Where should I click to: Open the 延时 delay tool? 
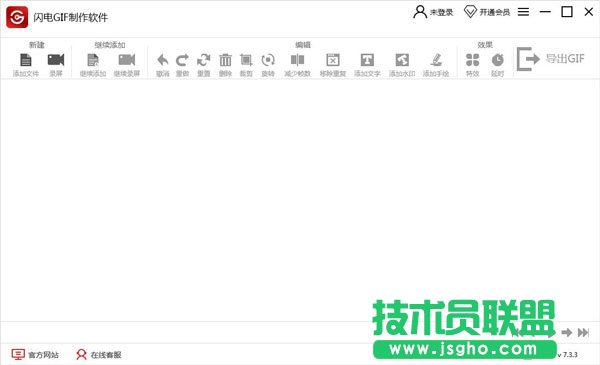point(497,60)
